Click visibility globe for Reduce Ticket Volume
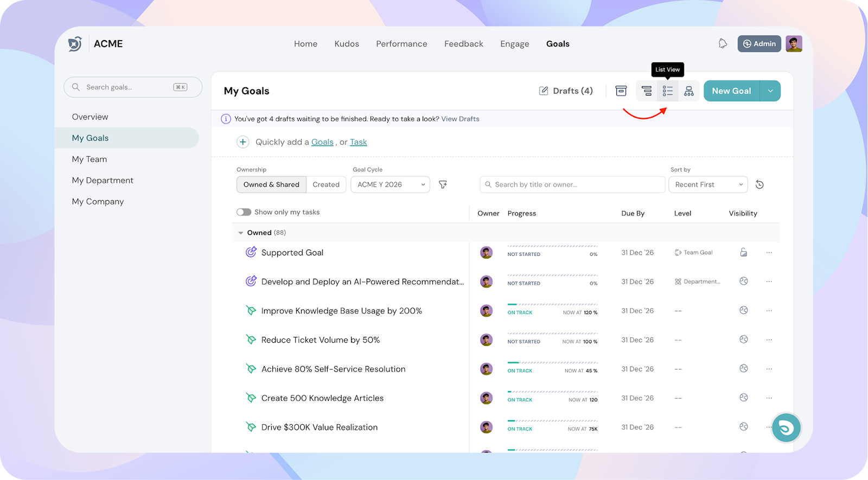 [x=744, y=340]
